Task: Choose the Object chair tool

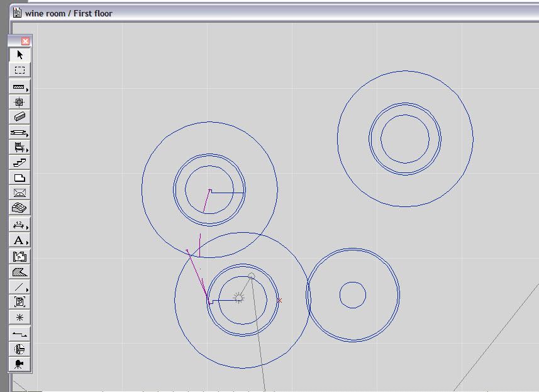Action: tap(19, 147)
